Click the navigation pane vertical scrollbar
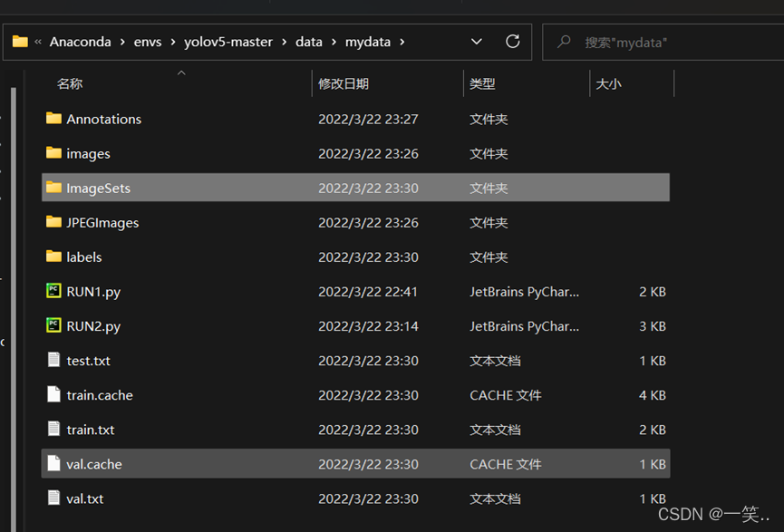784x532 pixels. (14, 309)
